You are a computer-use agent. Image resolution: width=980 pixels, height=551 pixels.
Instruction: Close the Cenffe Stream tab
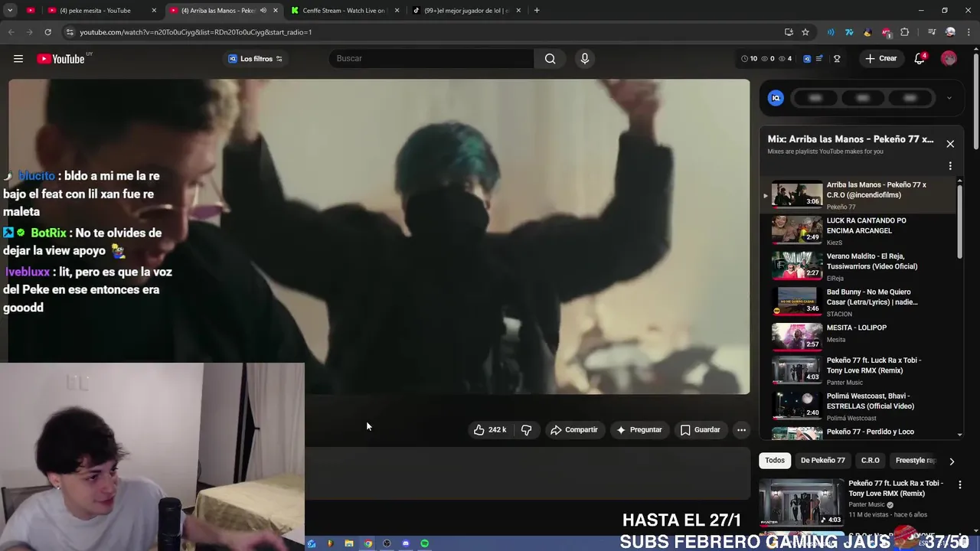397,11
